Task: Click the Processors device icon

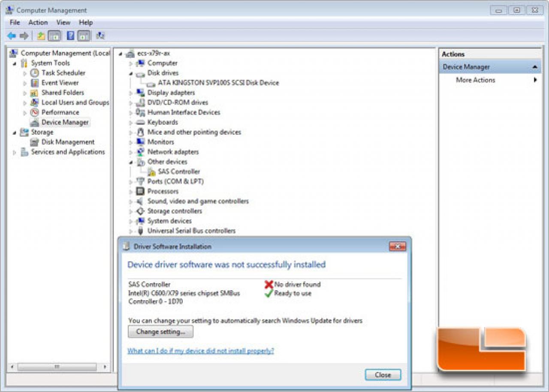Action: point(140,191)
